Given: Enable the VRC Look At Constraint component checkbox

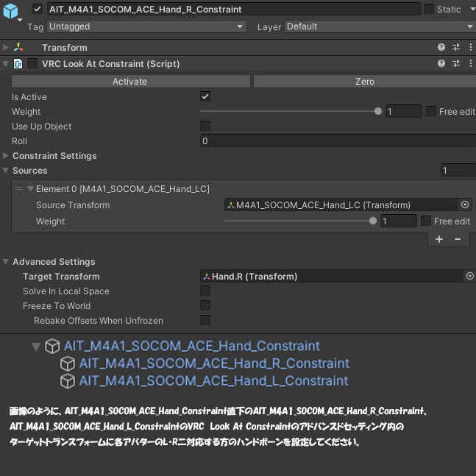Looking at the screenshot, I should point(32,64).
